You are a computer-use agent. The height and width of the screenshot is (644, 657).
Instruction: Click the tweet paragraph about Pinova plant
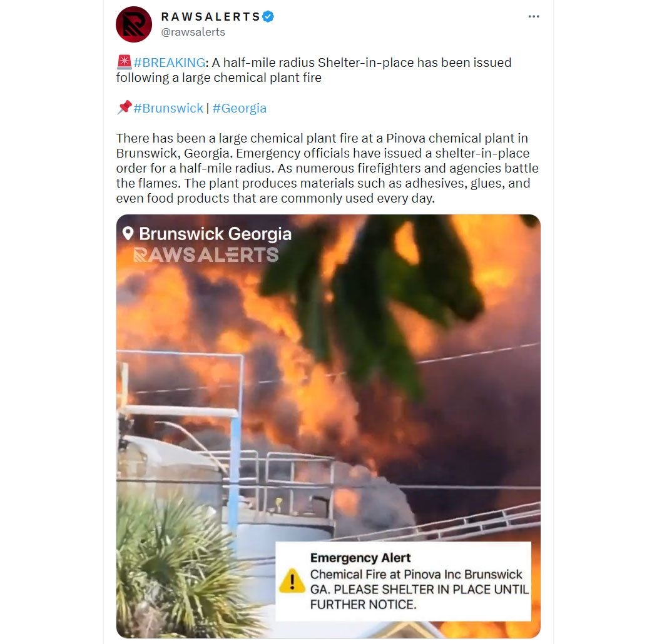(327, 168)
